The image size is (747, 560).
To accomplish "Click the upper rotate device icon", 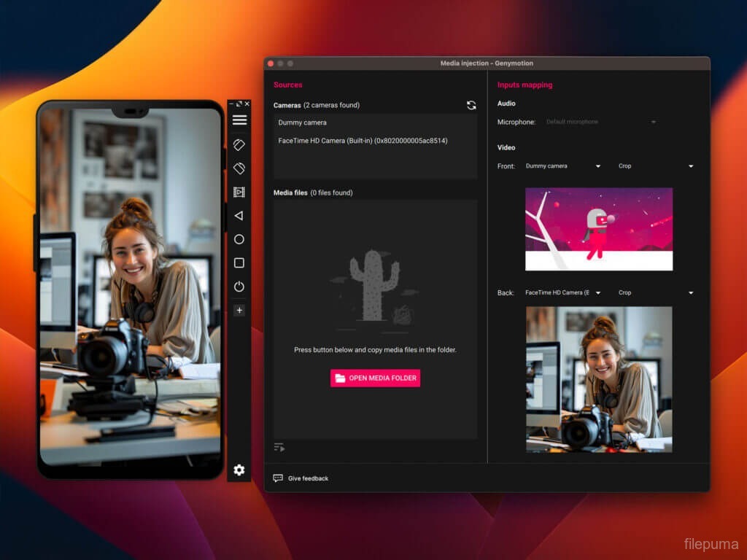I will tap(239, 144).
